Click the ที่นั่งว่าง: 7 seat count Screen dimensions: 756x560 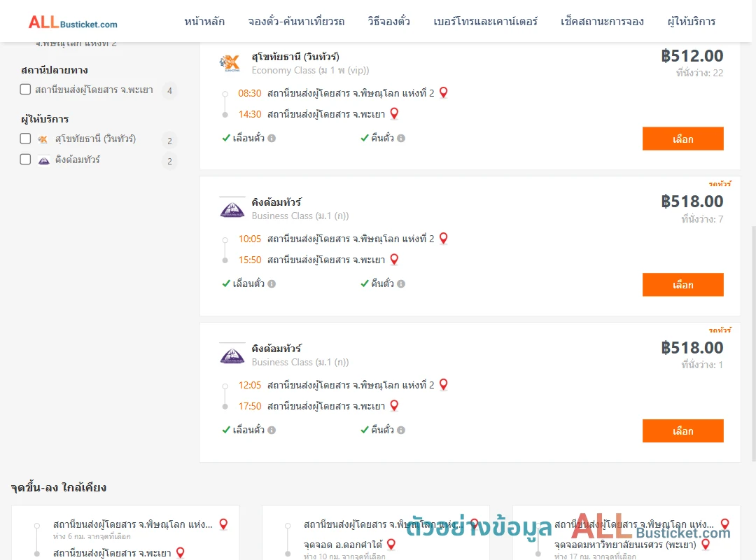click(x=702, y=220)
